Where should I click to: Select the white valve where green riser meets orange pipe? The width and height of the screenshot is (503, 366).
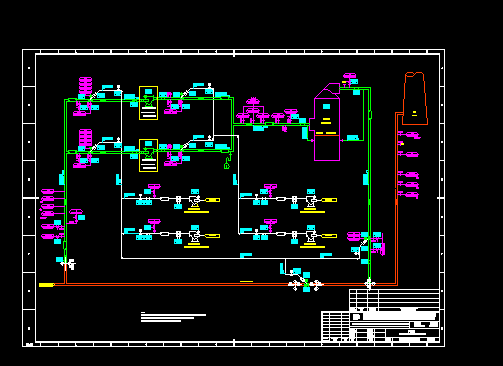369,284
